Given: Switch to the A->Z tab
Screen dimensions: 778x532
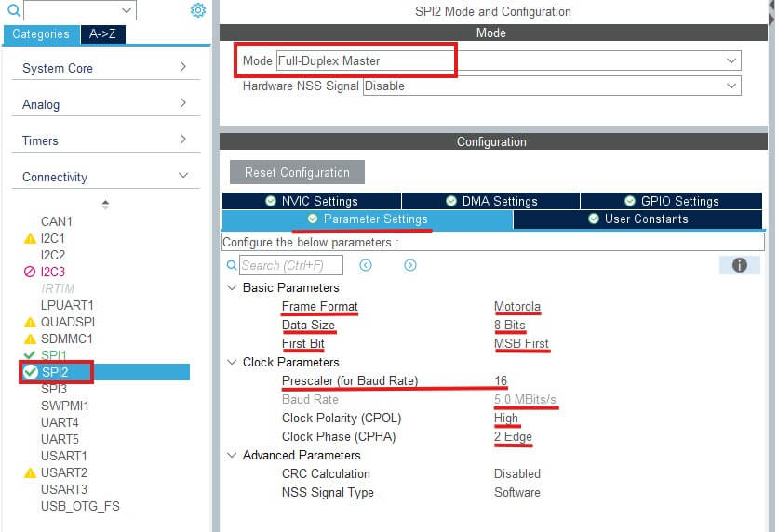Looking at the screenshot, I should 102,34.
